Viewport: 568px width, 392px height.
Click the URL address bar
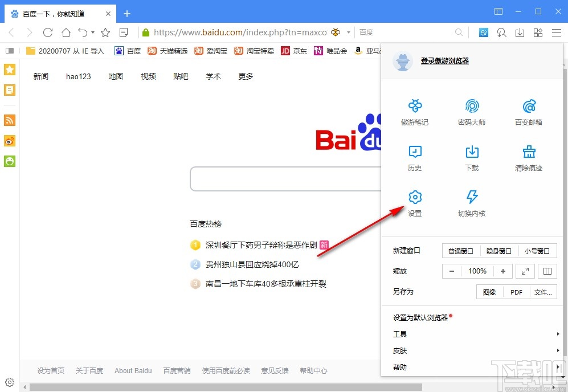(240, 32)
